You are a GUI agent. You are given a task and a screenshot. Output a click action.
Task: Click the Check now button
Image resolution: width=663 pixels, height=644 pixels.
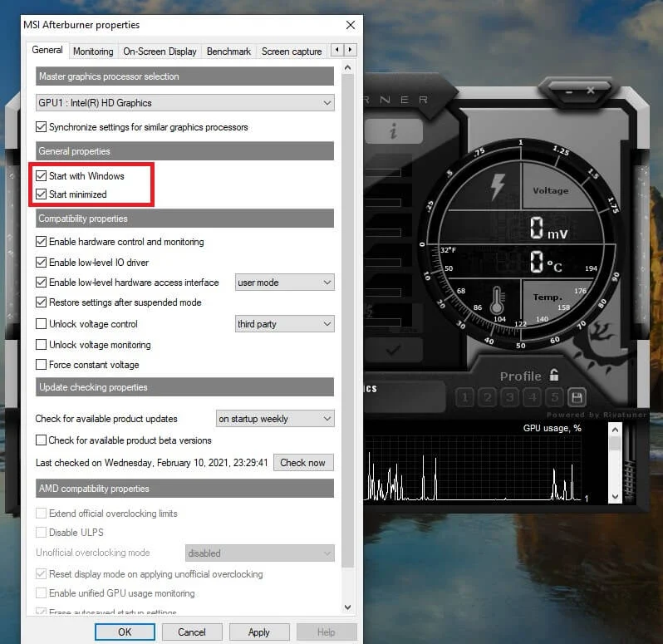click(303, 463)
